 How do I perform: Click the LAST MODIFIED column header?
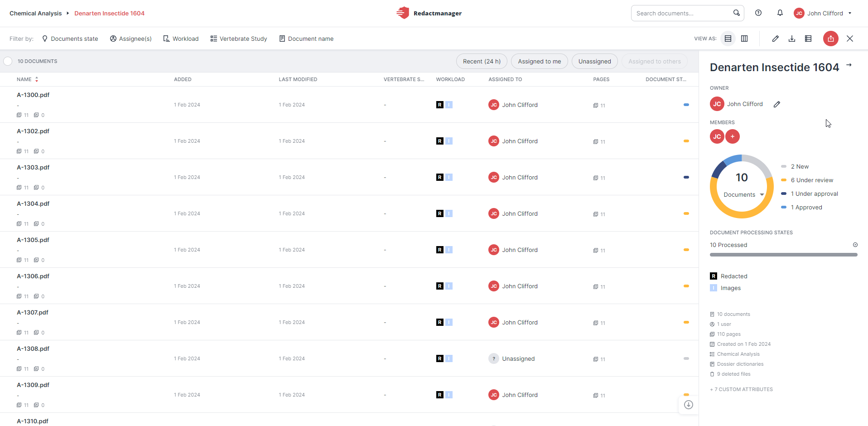tap(298, 79)
